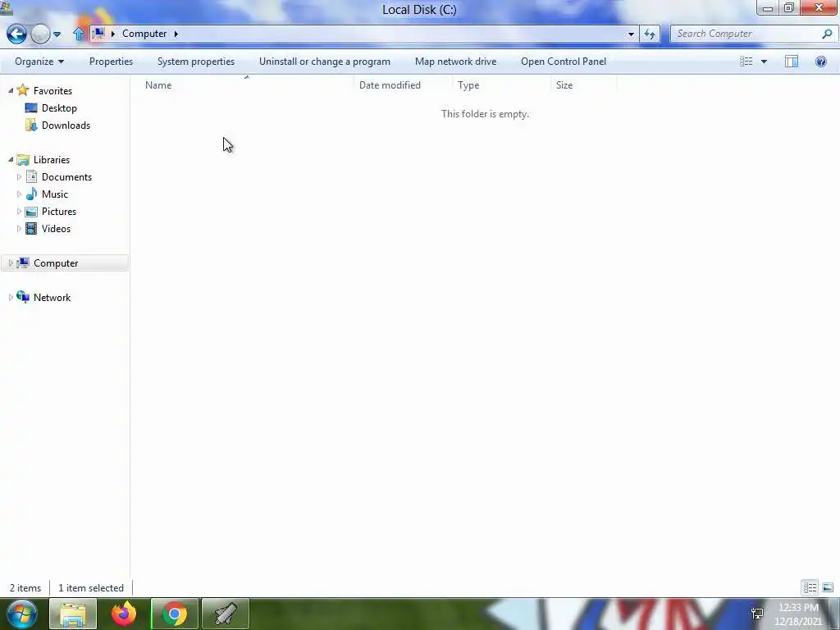This screenshot has height=630, width=840.
Task: Select Libraries in the navigation pane
Action: click(52, 160)
